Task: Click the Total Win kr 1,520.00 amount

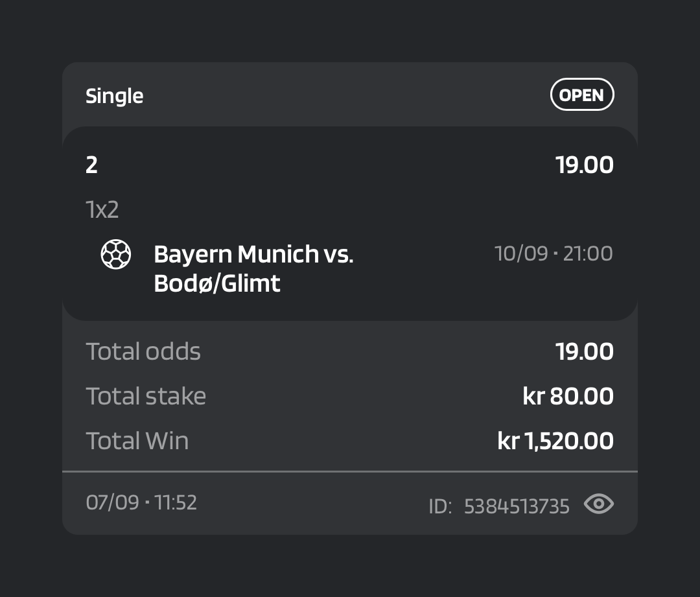Action: [555, 441]
